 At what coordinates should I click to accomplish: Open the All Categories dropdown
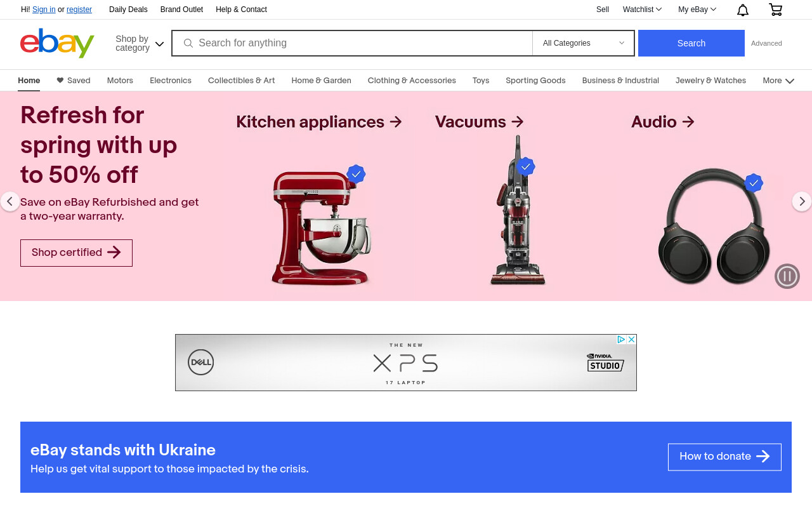(584, 43)
